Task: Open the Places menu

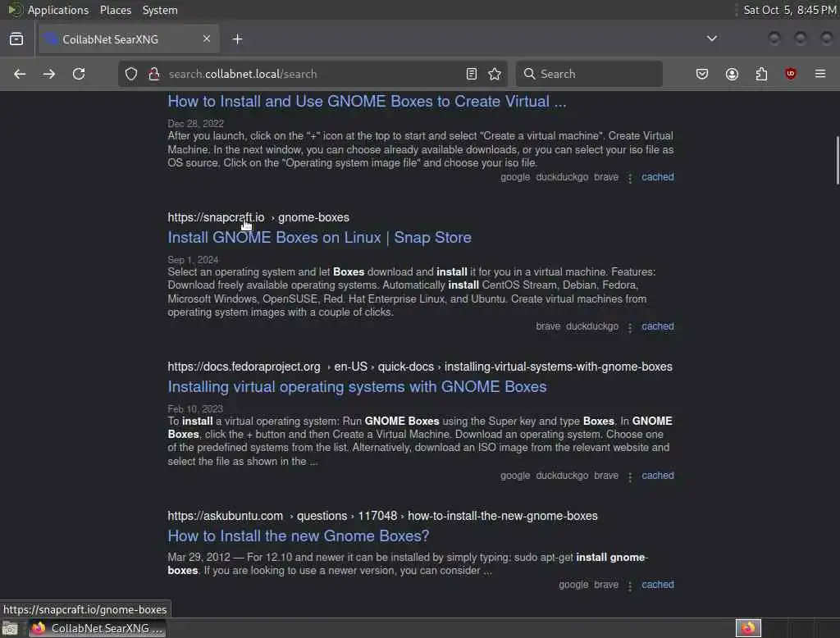Action: click(x=115, y=10)
